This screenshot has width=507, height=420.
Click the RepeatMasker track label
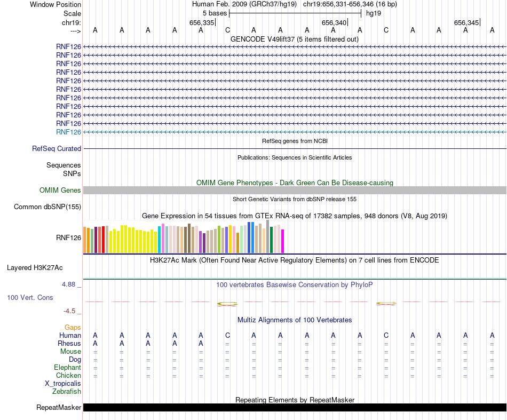59,407
